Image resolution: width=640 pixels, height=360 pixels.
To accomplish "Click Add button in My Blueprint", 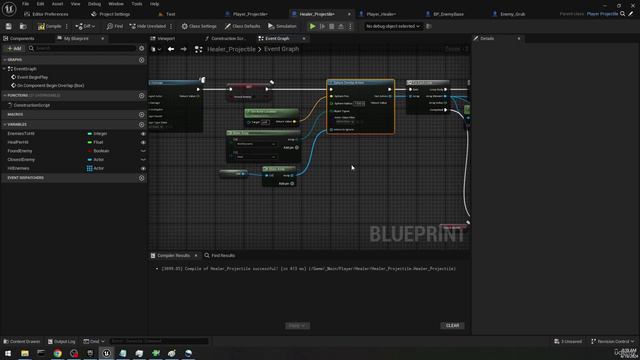I will point(14,48).
